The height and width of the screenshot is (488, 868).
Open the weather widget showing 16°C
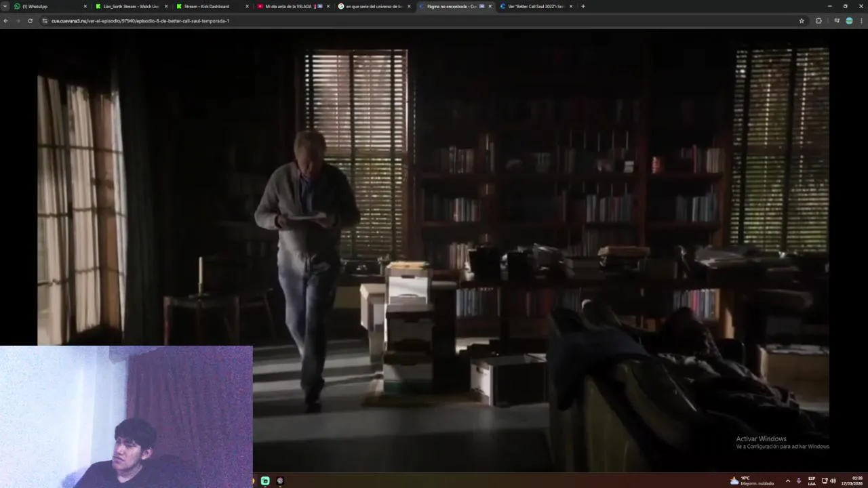pyautogui.click(x=752, y=481)
